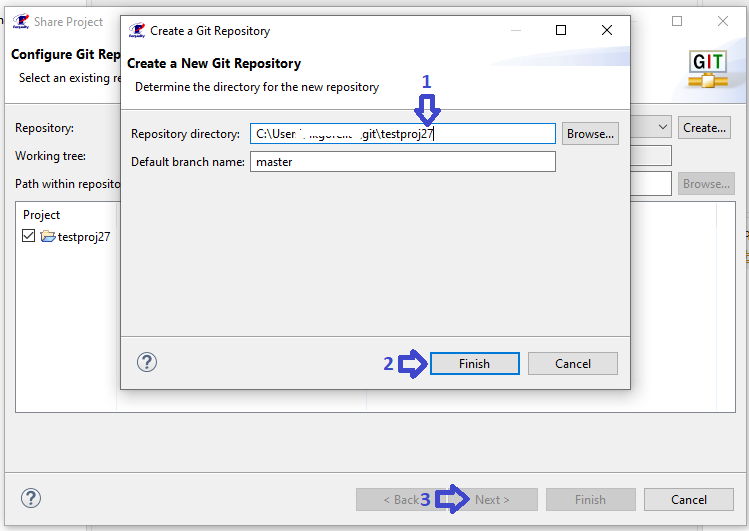
Task: Open Repository dropdown in Share Project window
Action: point(663,127)
